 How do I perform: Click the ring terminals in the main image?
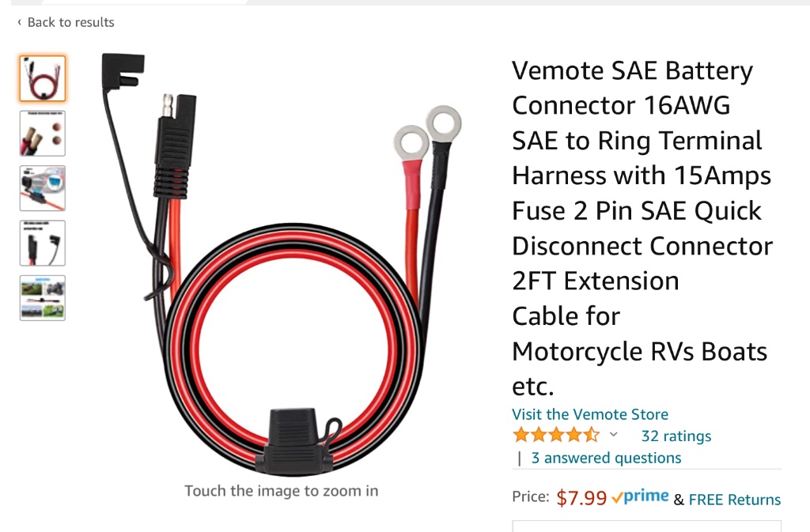click(427, 134)
